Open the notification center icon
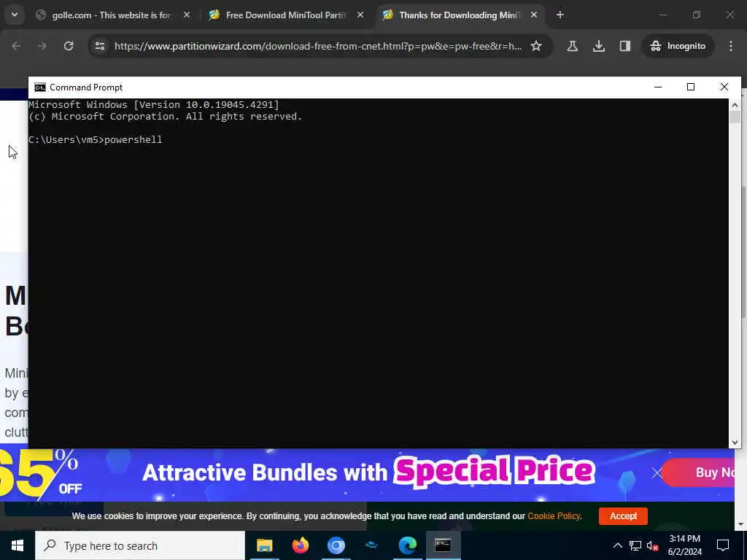Image resolution: width=747 pixels, height=560 pixels. pyautogui.click(x=723, y=545)
